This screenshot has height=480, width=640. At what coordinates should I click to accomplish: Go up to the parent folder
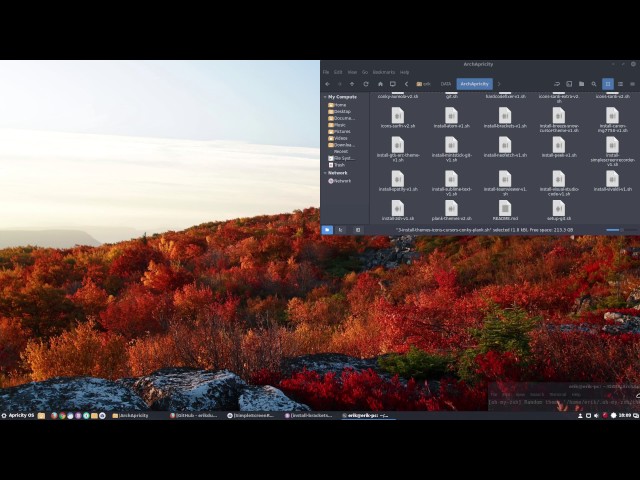[x=352, y=84]
